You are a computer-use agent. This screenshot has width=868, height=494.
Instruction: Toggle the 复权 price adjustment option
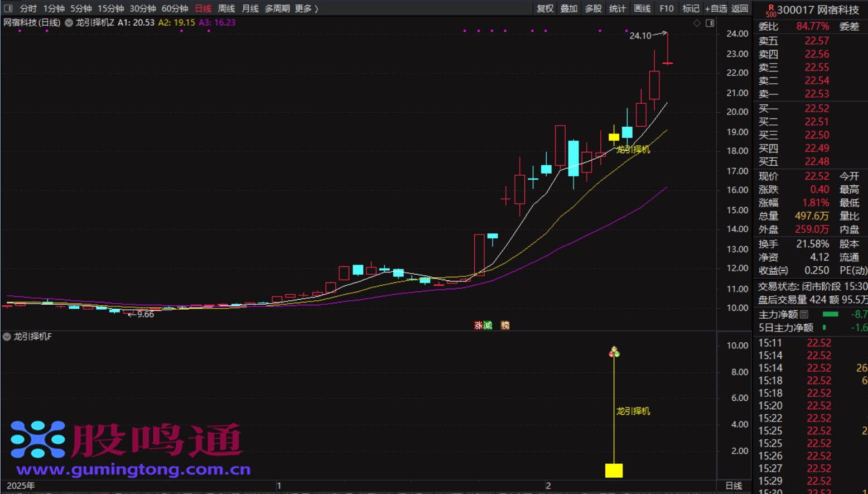tap(545, 8)
